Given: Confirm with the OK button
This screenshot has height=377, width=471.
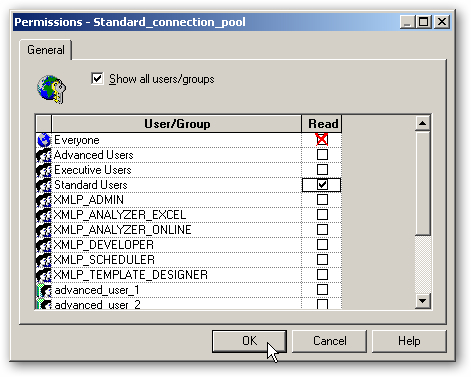Looking at the screenshot, I should pyautogui.click(x=249, y=341).
